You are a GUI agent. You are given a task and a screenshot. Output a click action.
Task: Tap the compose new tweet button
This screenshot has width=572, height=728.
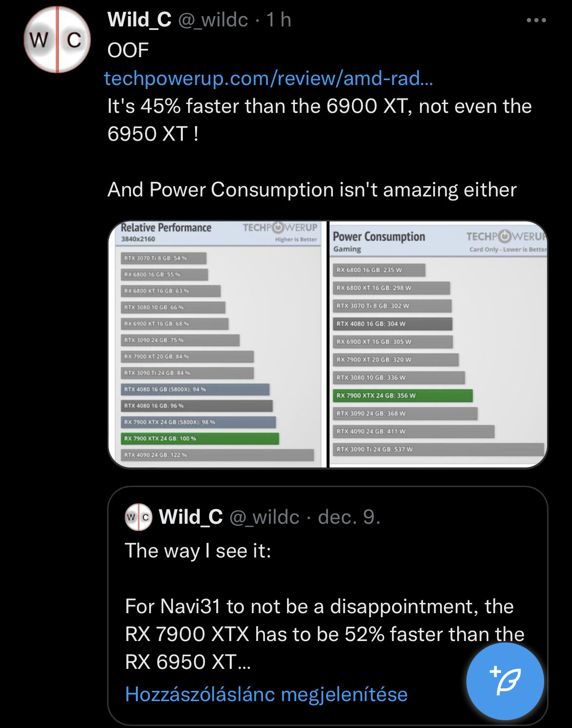pos(505,681)
